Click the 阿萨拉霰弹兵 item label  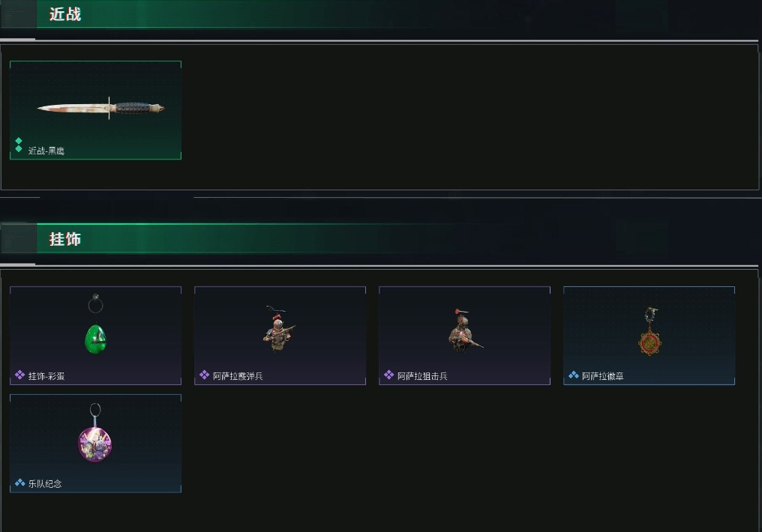pyautogui.click(x=238, y=376)
